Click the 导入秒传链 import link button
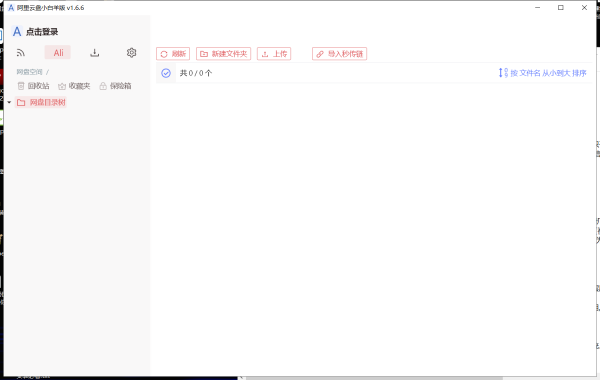600x380 pixels. tap(339, 54)
